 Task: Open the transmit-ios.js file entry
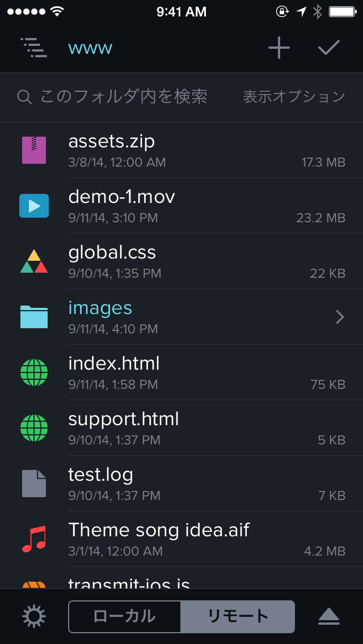coord(170,584)
